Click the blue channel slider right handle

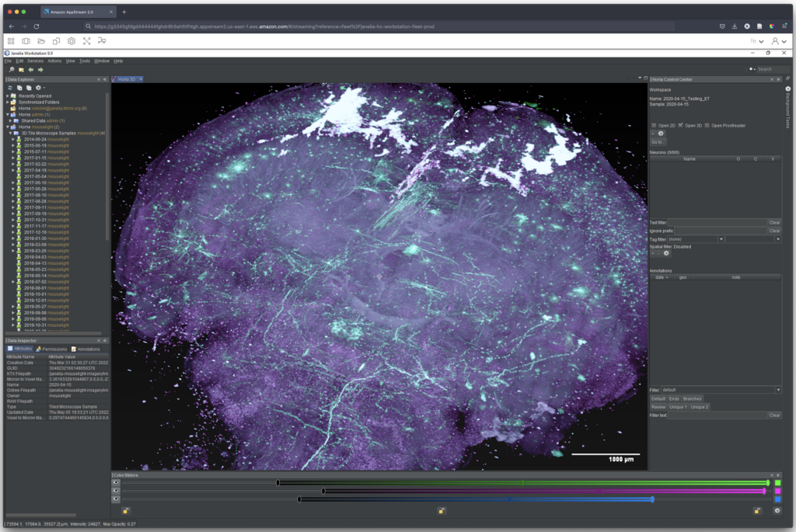coord(652,499)
